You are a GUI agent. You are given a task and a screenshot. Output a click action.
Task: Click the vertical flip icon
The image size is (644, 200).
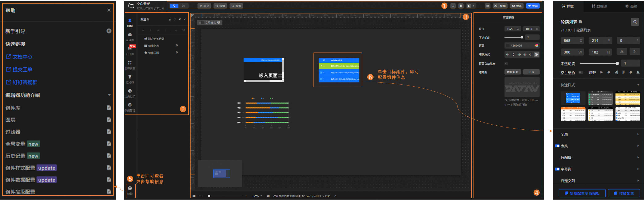coord(635,52)
